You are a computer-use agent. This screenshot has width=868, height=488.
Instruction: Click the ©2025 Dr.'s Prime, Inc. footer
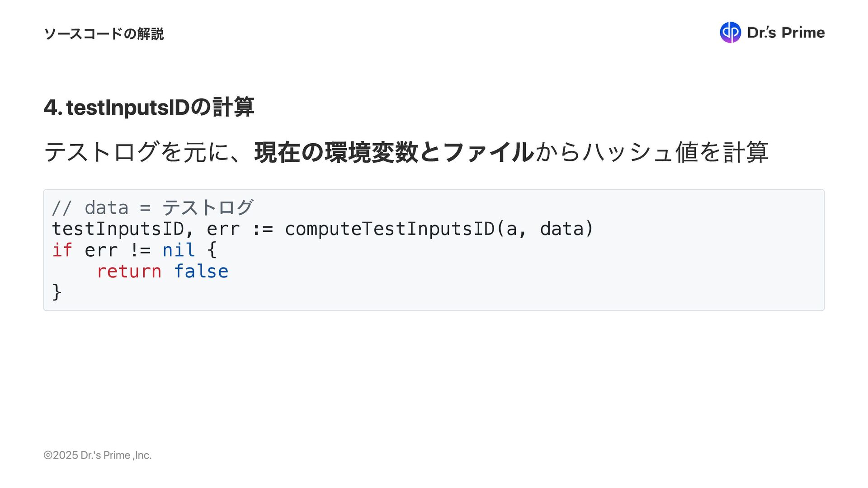[97, 455]
